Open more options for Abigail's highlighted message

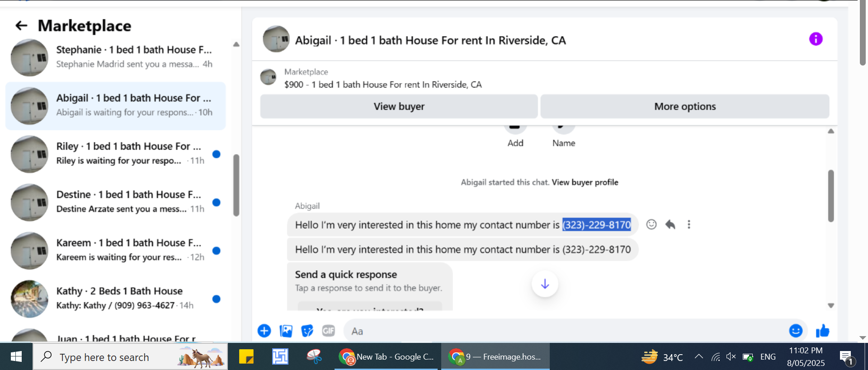click(689, 225)
